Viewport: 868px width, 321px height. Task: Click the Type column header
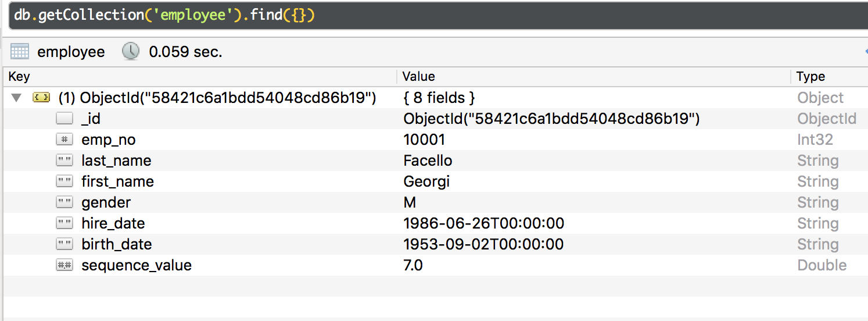click(810, 77)
